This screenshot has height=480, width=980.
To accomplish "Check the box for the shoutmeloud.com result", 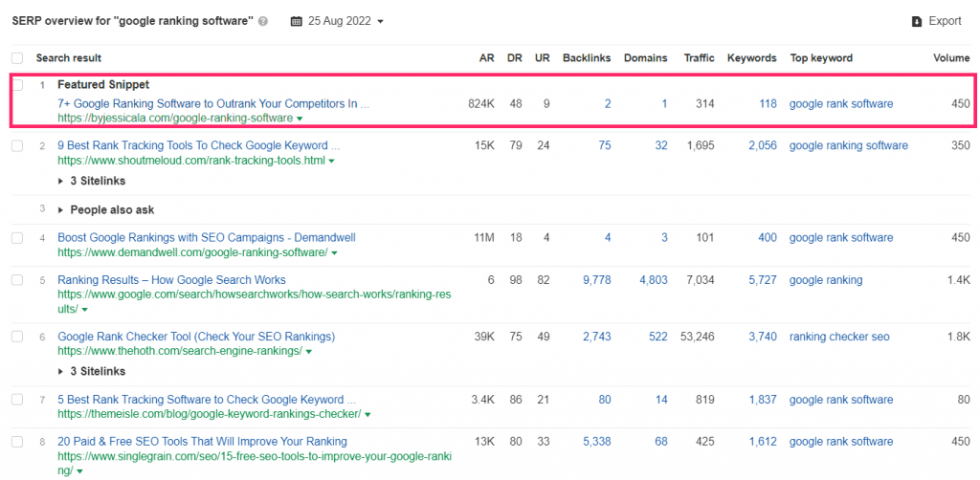I will [x=17, y=146].
